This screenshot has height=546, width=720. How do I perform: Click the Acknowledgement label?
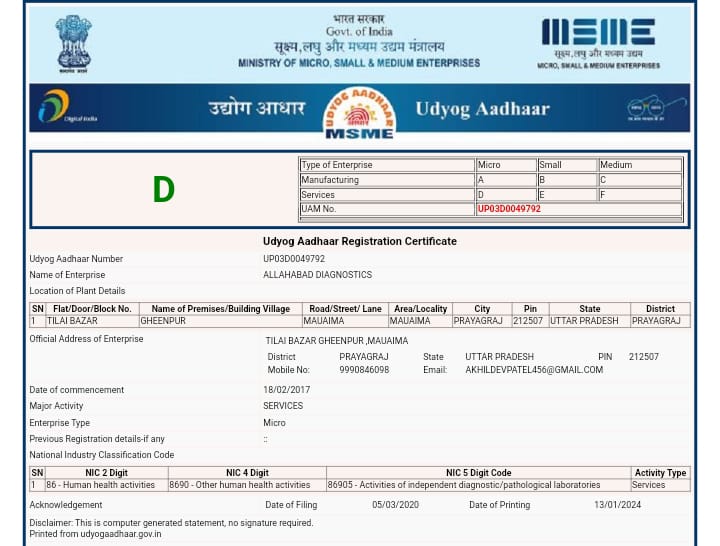(x=66, y=505)
